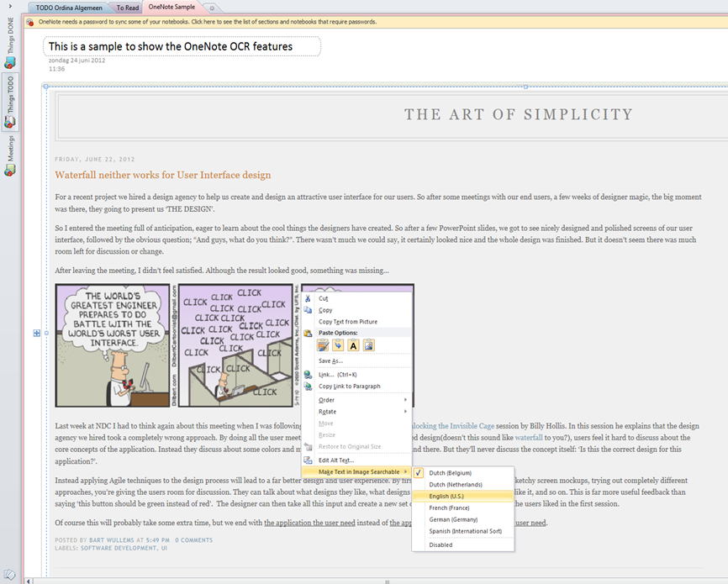
Task: Click the yellow password sync notification bar
Action: (376, 22)
